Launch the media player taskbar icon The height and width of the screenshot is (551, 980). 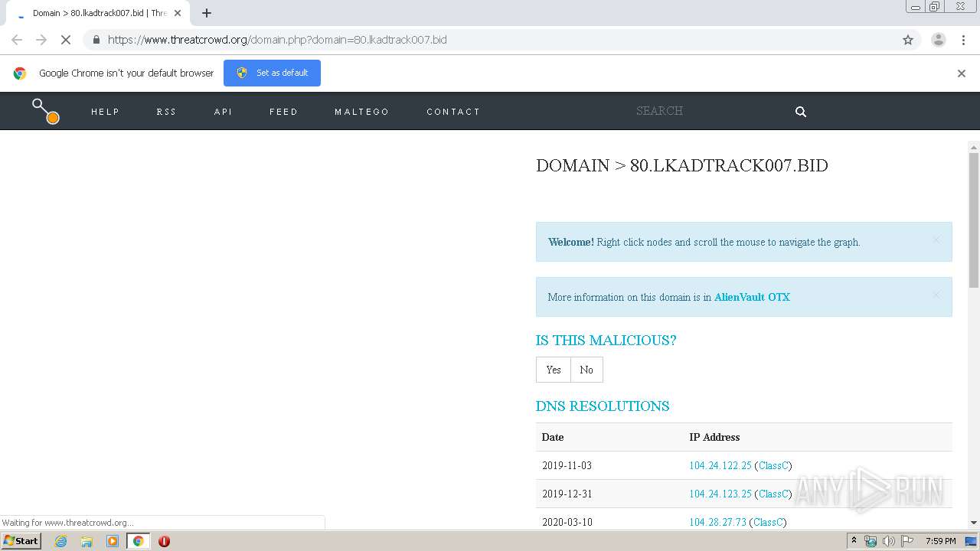113,541
